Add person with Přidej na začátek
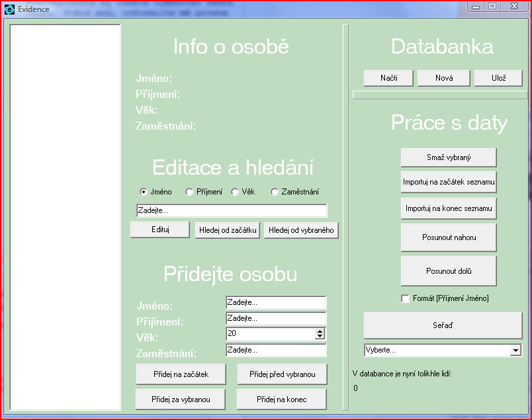 coord(181,374)
